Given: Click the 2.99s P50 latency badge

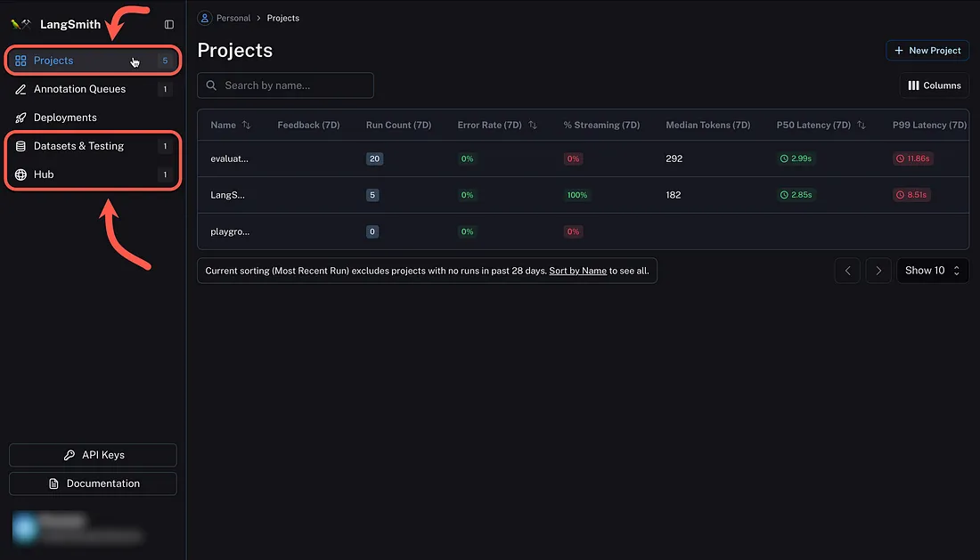Looking at the screenshot, I should click(x=796, y=158).
